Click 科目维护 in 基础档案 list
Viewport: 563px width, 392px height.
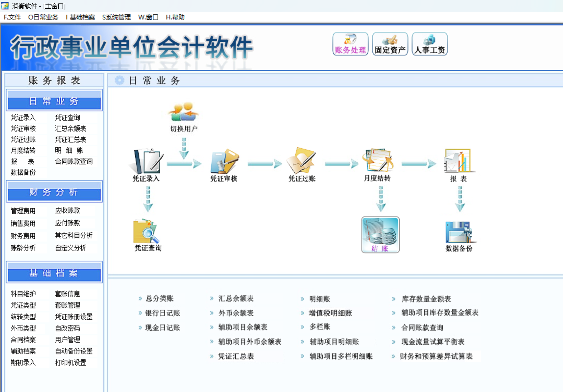23,294
